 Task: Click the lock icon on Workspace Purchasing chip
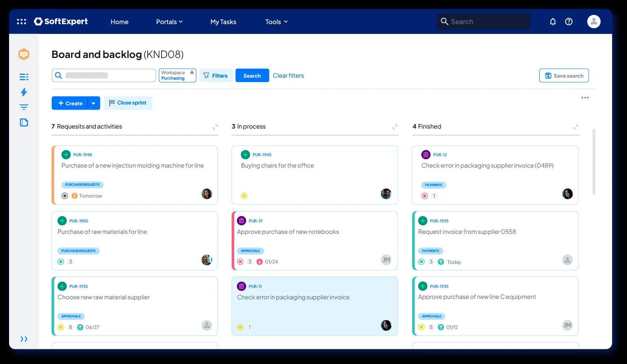(x=192, y=72)
